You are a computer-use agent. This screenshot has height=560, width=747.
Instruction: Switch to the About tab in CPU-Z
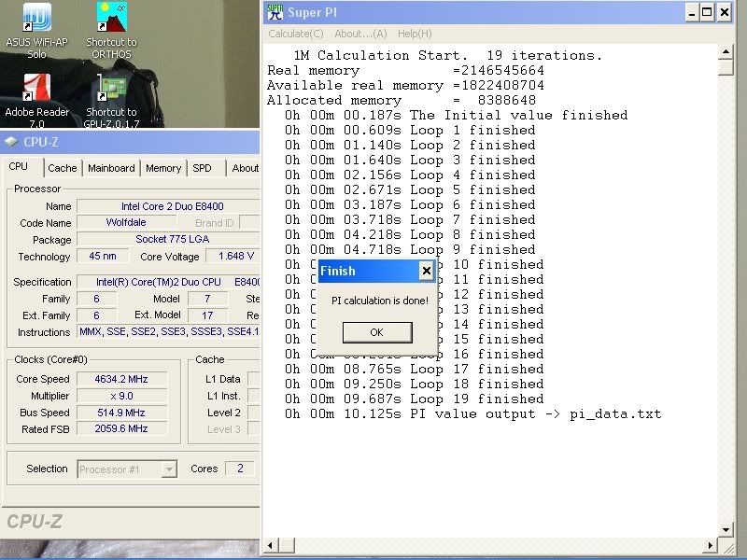click(x=245, y=168)
